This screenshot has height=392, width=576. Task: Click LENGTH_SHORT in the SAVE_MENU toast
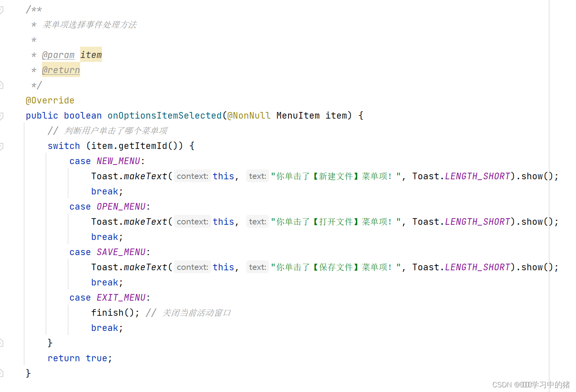478,267
